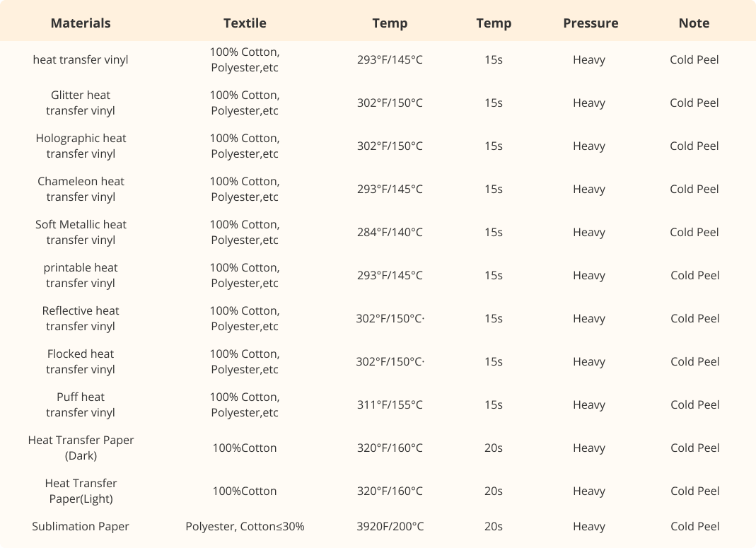Screen dimensions: 756x548
Task: Select the Puff heat transfer vinyl cell
Action: (81, 404)
